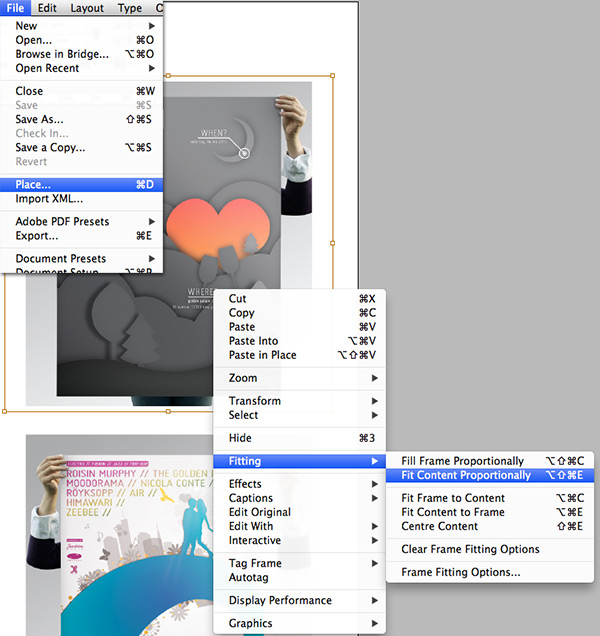The width and height of the screenshot is (600, 636).
Task: Expand the Select submenu
Action: click(x=299, y=415)
